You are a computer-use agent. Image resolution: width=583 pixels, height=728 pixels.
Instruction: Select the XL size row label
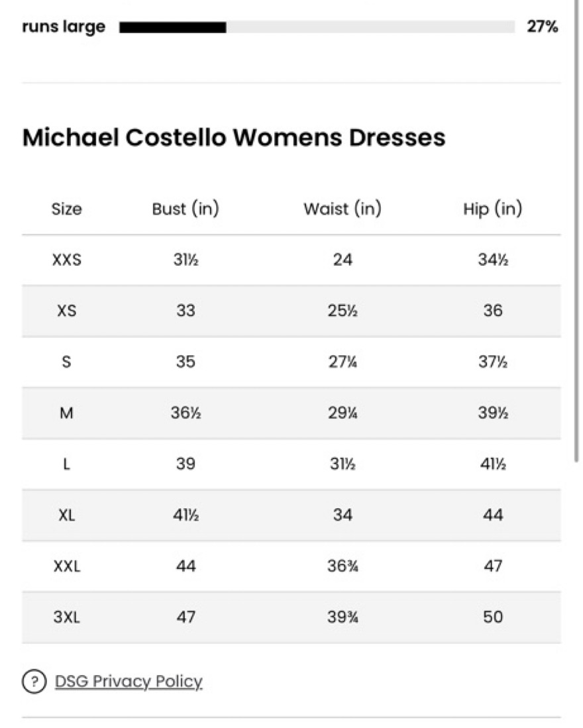[66, 515]
